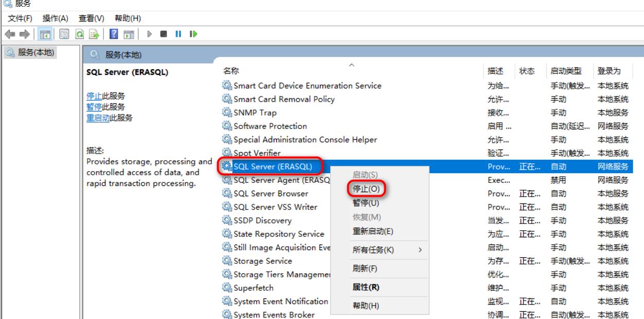This screenshot has height=319, width=644.
Task: Click the gear icon beside Smart Card Removal Policy
Action: (x=227, y=100)
